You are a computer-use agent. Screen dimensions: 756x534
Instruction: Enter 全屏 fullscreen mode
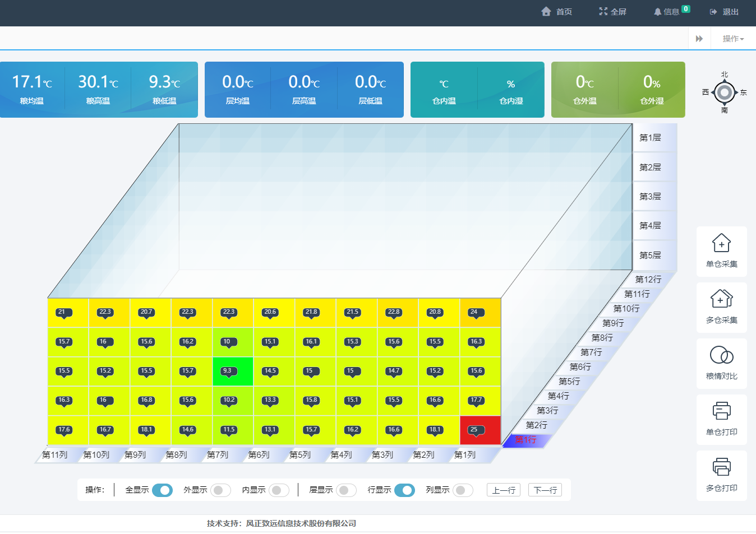(612, 12)
